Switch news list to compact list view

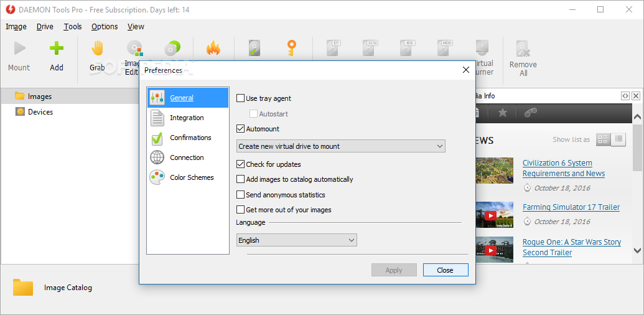[618, 139]
